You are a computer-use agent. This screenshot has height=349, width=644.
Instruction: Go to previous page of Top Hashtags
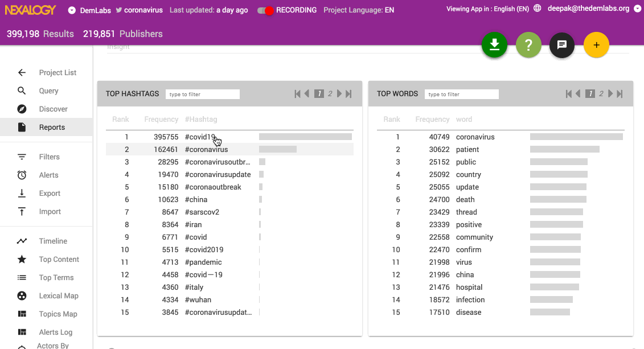(307, 93)
